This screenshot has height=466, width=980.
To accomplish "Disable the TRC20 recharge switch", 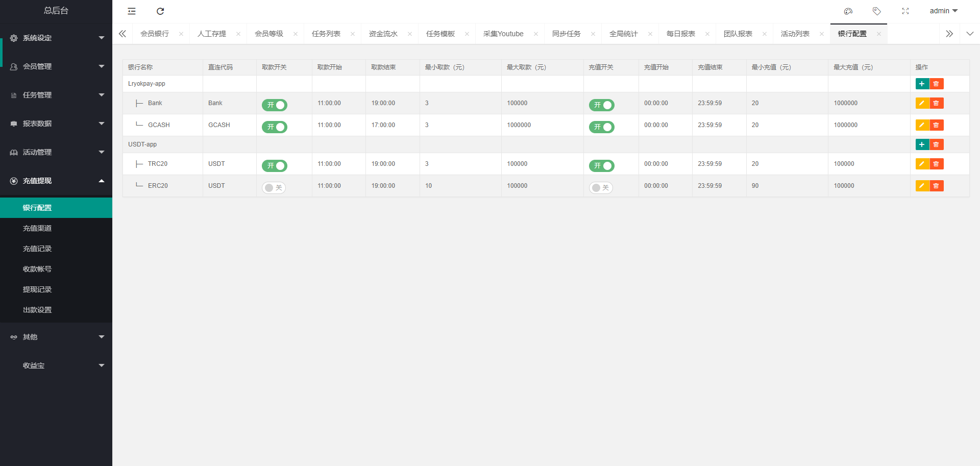I will [601, 166].
